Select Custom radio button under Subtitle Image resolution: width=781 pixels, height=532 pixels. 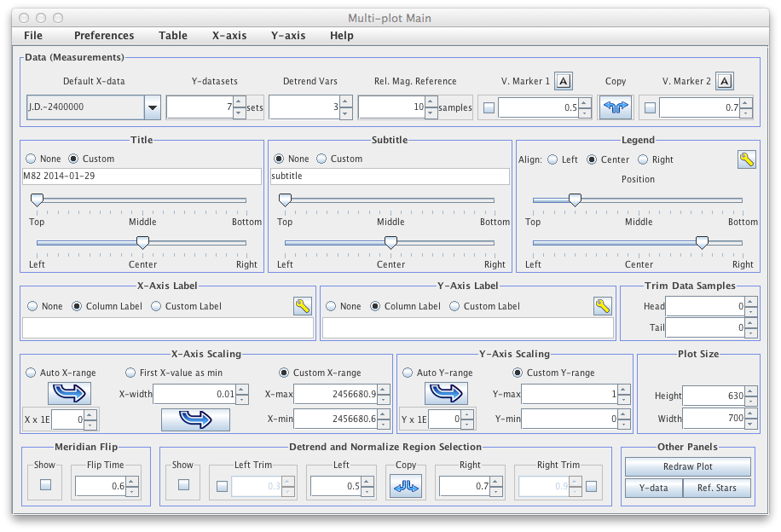pos(322,159)
